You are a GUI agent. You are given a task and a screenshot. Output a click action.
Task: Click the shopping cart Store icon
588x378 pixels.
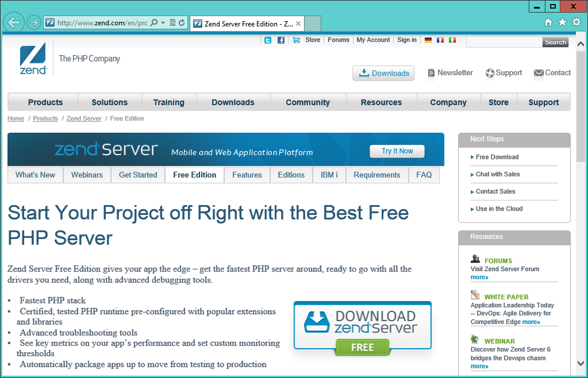pos(296,40)
